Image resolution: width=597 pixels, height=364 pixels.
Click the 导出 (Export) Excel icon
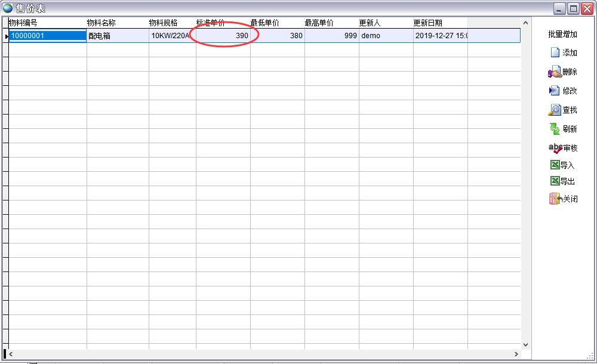coord(555,181)
